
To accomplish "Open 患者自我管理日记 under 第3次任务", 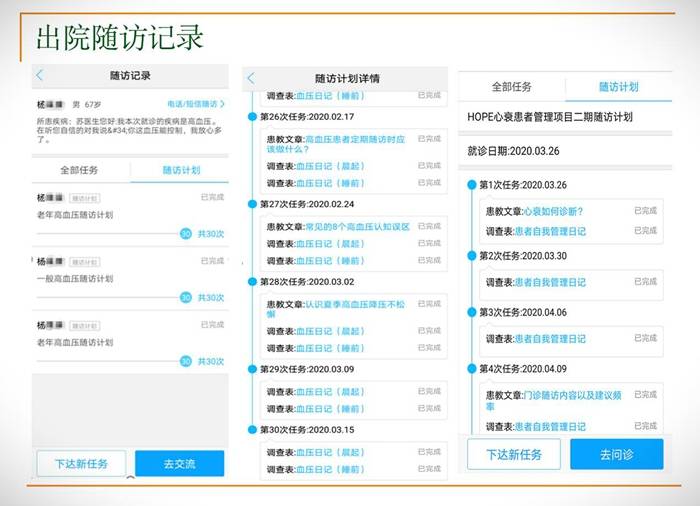I will point(550,339).
